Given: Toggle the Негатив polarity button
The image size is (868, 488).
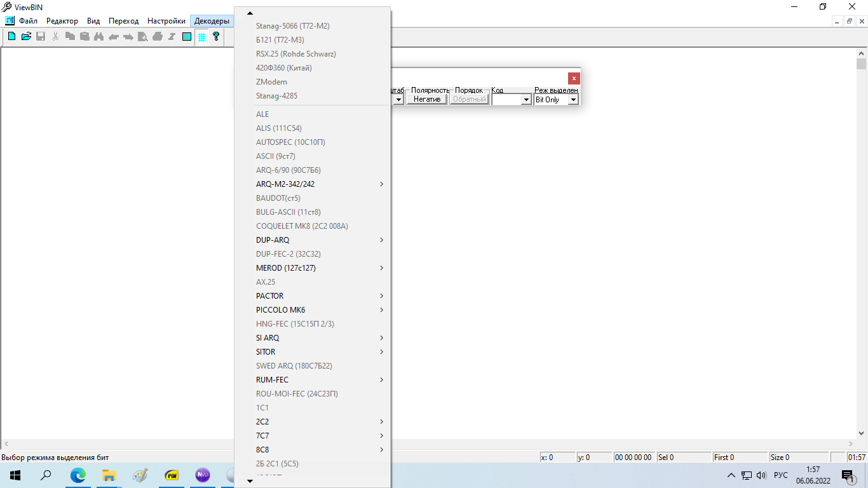Looking at the screenshot, I should tap(427, 100).
